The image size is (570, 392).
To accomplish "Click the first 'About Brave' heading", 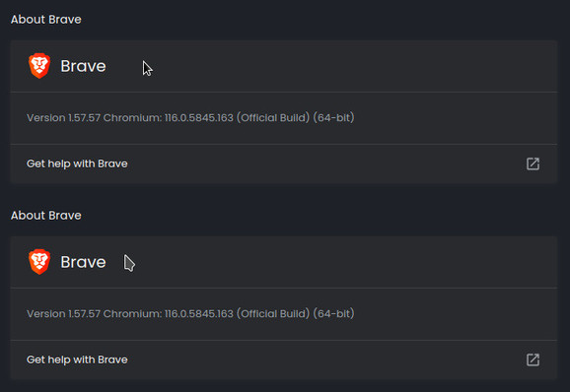I will click(45, 20).
